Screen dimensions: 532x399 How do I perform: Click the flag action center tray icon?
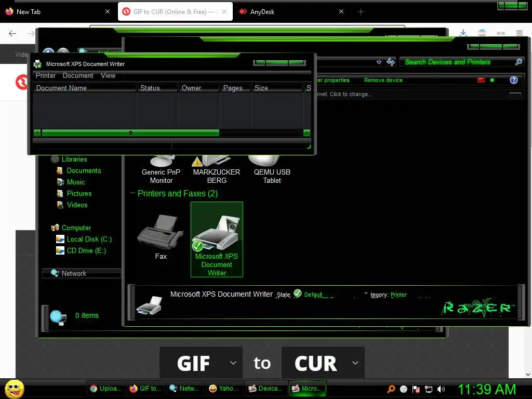click(x=416, y=389)
